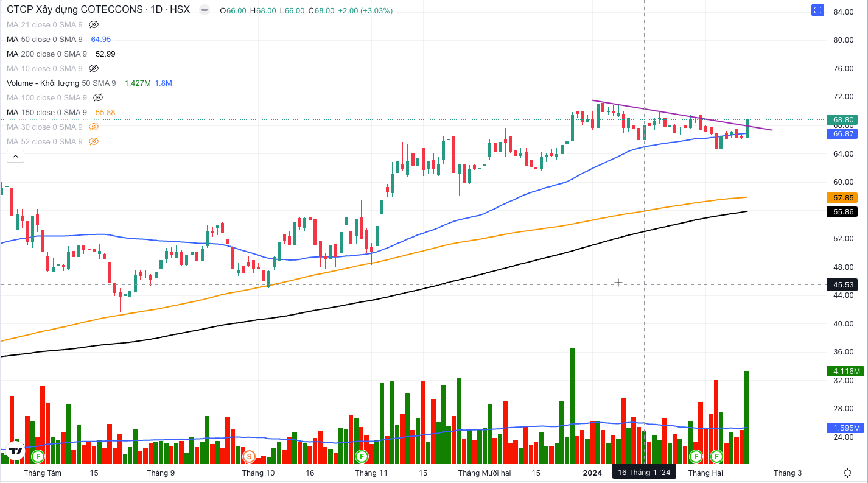
Task: Select the MA 150 close indicator legend
Action: 47,112
